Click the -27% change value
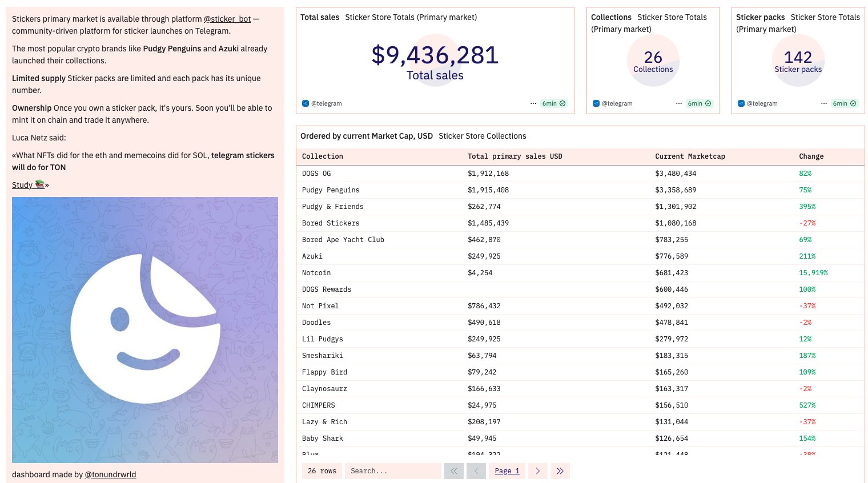This screenshot has width=868, height=483. [x=807, y=223]
